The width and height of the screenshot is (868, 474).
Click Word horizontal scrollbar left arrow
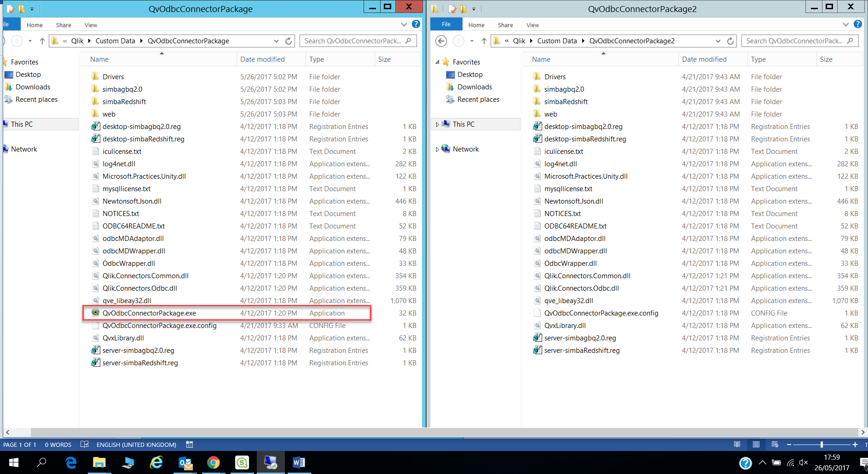click(x=7, y=433)
